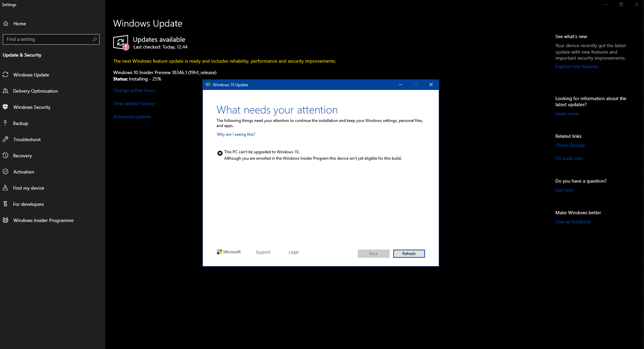Open View update history link

pos(134,103)
